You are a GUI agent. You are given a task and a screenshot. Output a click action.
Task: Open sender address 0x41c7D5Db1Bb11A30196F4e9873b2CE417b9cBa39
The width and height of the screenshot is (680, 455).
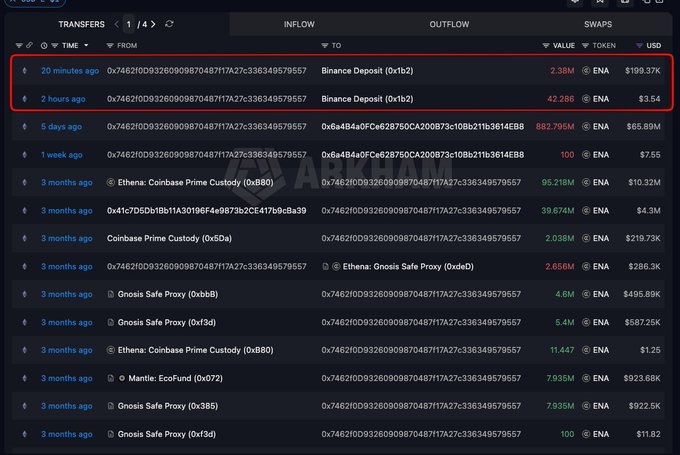206,211
